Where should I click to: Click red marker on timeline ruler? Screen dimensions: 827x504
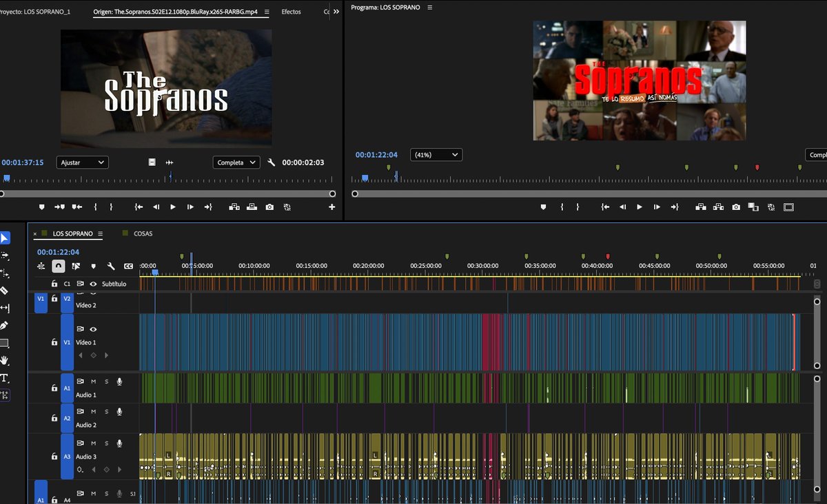(x=607, y=257)
